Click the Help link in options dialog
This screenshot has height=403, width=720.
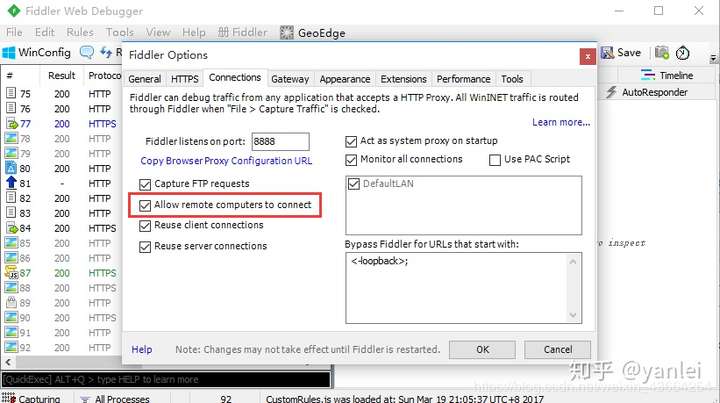pyautogui.click(x=141, y=350)
